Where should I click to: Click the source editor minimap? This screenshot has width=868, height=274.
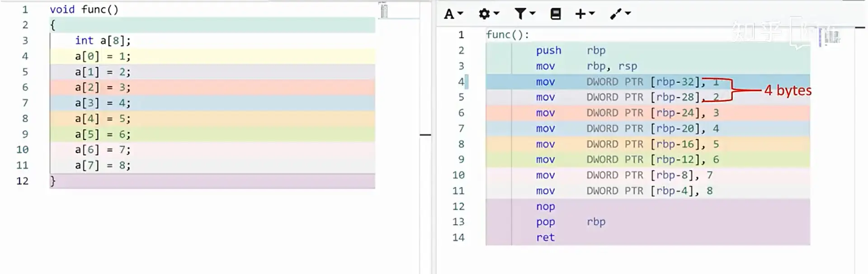coord(384,10)
